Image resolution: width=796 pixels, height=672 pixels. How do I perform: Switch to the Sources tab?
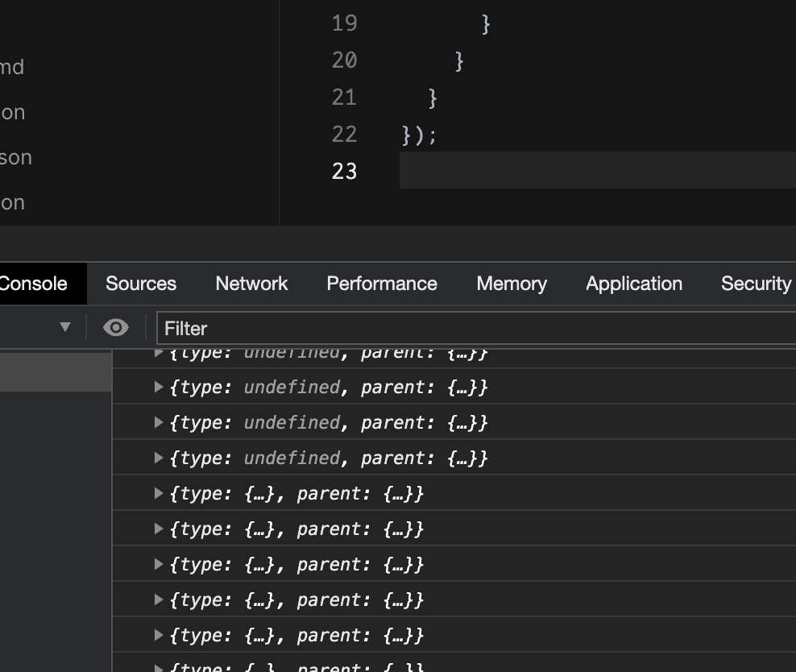tap(140, 283)
